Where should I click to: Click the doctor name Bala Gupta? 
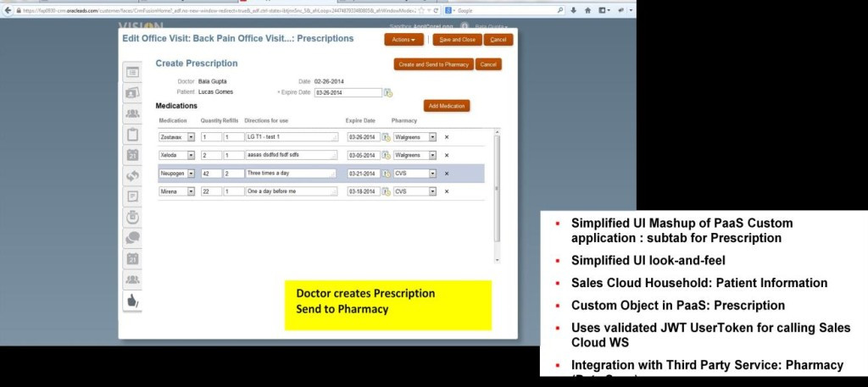pos(213,81)
